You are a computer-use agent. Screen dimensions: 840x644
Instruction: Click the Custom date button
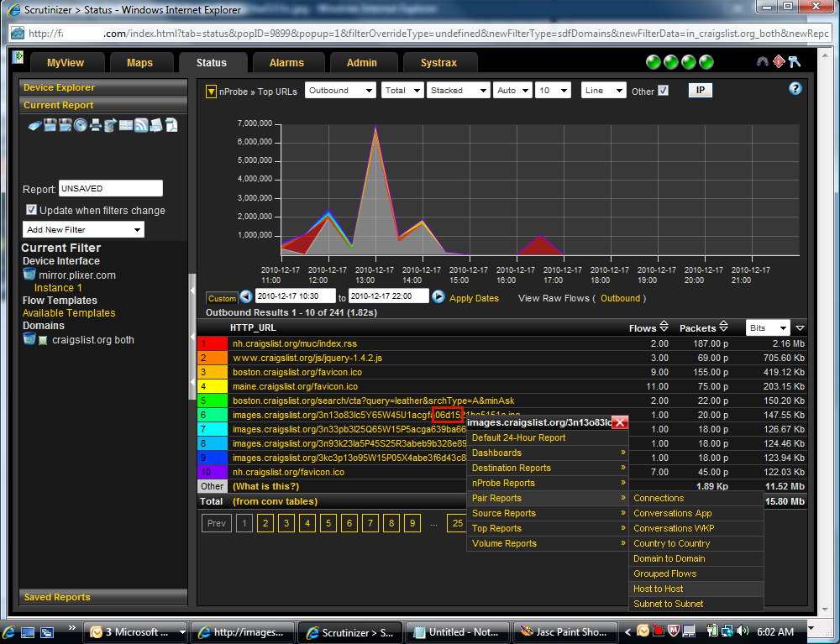(222, 298)
